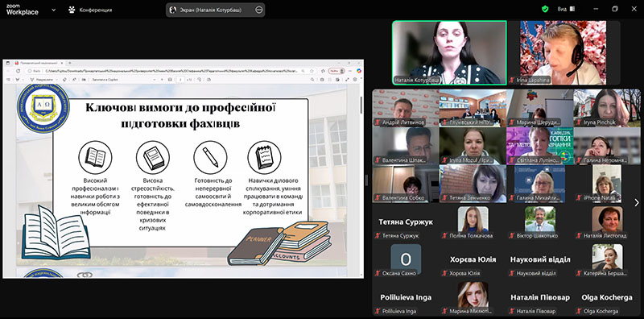The image size is (644, 319).
Task: Click muted mic icon beside Віктор Шакотько
Action: 512,235
